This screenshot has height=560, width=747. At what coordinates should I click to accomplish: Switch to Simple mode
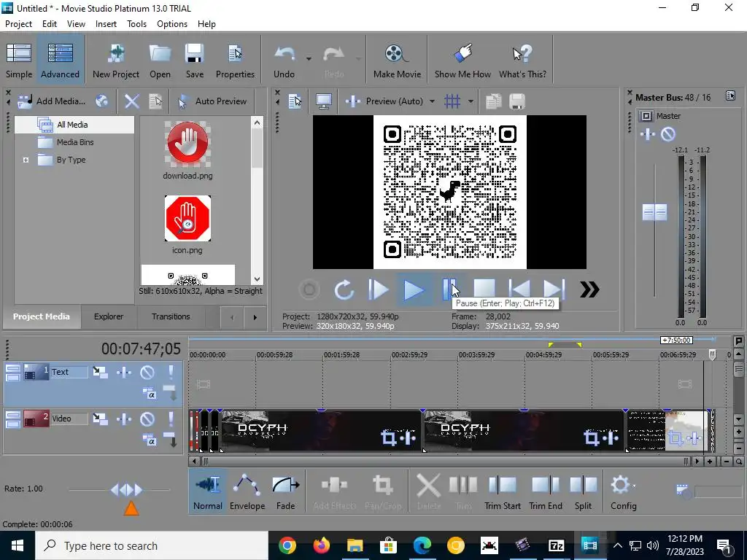(19, 61)
